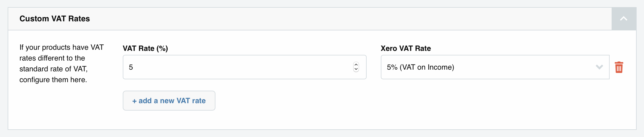The height and width of the screenshot is (137, 644).
Task: Click the value 5 inside the rate field
Action: pos(131,67)
